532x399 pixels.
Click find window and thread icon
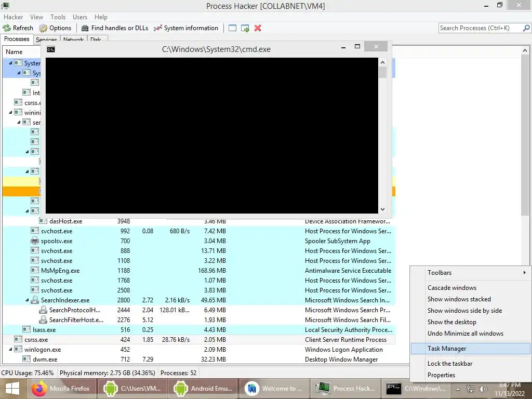coord(245,28)
